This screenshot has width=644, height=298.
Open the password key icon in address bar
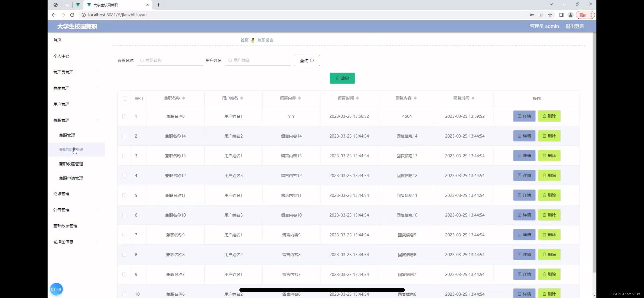coord(532,15)
